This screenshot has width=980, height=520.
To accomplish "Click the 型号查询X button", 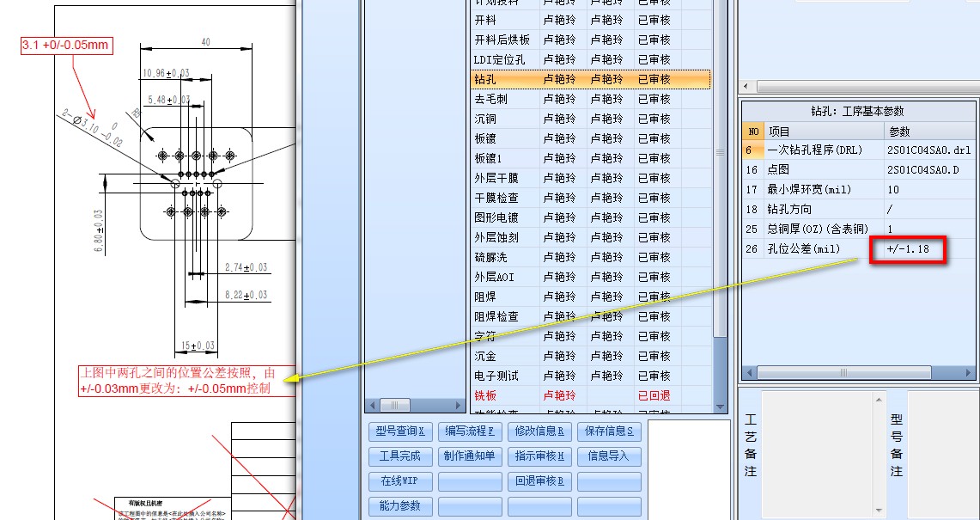I will pos(400,431).
